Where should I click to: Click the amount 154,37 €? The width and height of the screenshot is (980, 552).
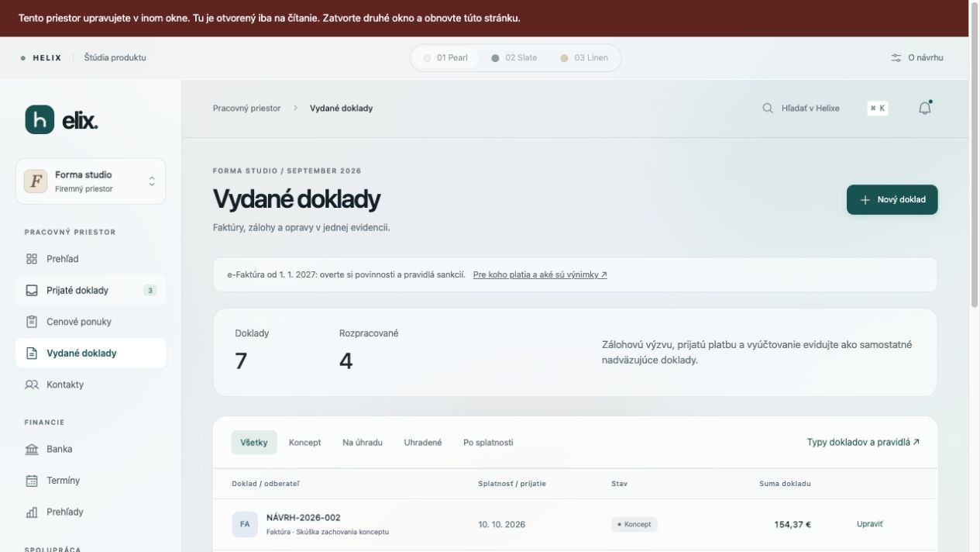[793, 525]
